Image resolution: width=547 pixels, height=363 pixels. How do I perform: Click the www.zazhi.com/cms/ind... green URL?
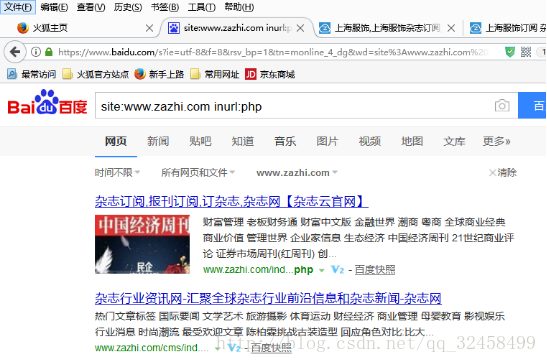tap(152, 348)
